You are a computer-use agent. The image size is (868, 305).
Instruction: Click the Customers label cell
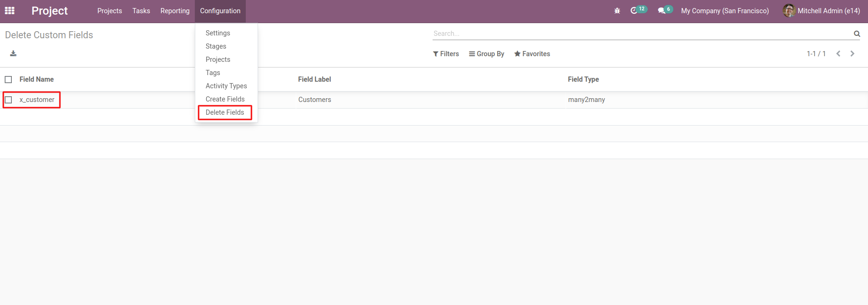coord(315,100)
